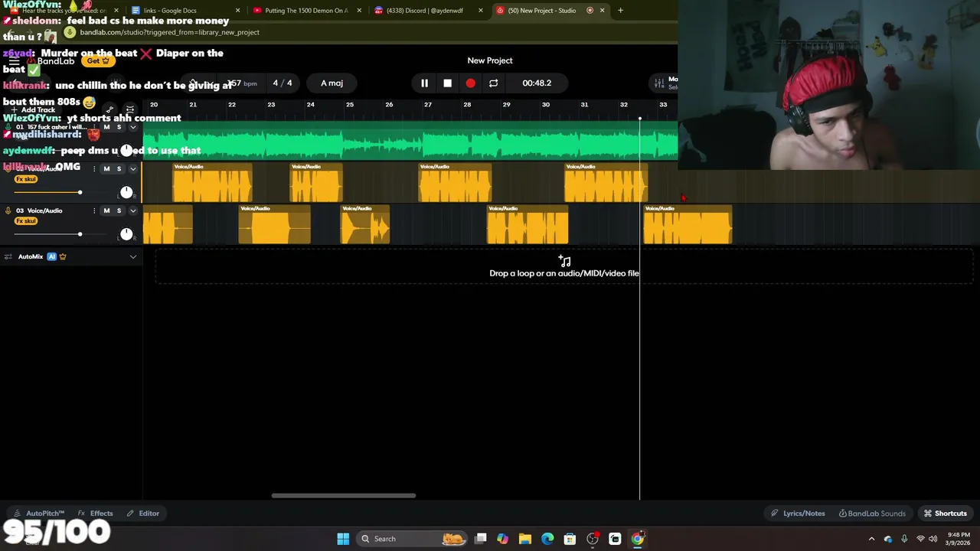Viewport: 980px width, 551px height.
Task: Toggle the loop cycle button
Action: click(493, 83)
